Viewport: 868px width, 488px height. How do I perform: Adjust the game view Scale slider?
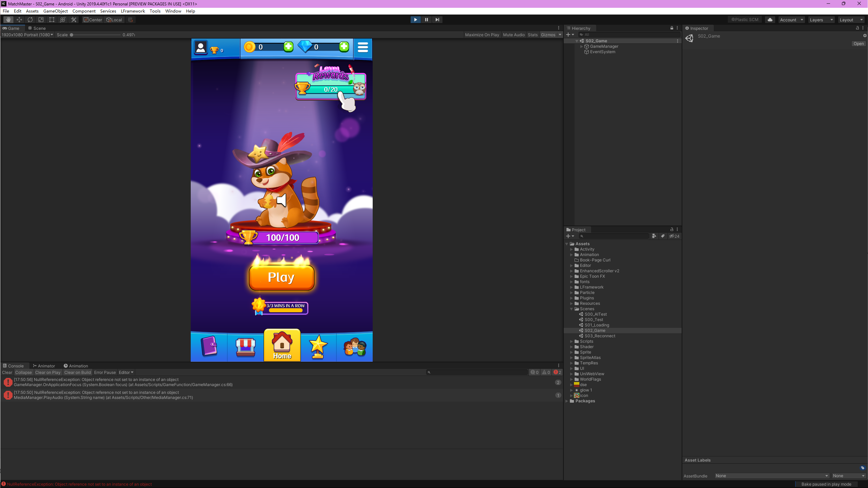point(96,35)
